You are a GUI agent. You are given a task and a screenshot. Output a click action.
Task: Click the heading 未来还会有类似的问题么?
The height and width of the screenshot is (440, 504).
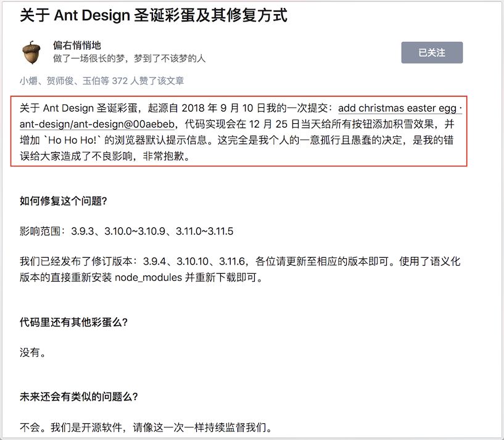coord(79,397)
